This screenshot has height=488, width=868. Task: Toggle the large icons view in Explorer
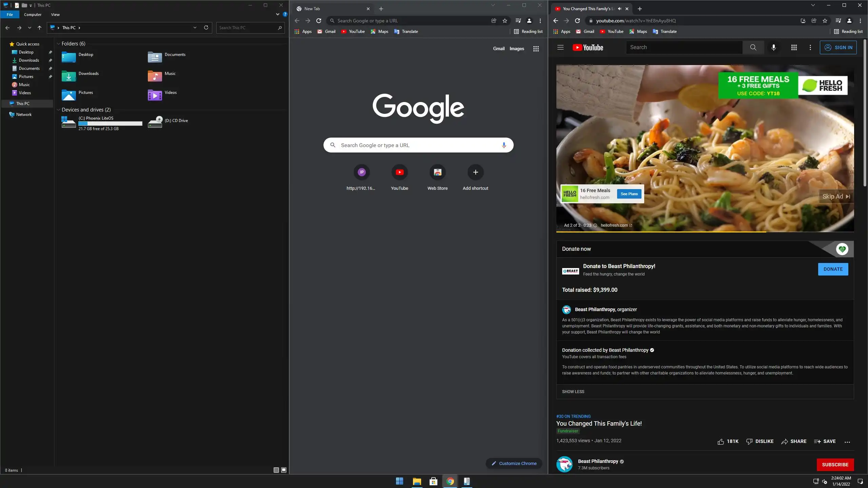pos(284,470)
